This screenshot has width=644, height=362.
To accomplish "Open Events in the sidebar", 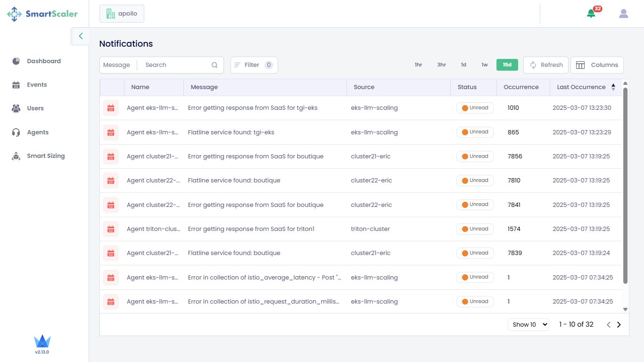I will (37, 85).
